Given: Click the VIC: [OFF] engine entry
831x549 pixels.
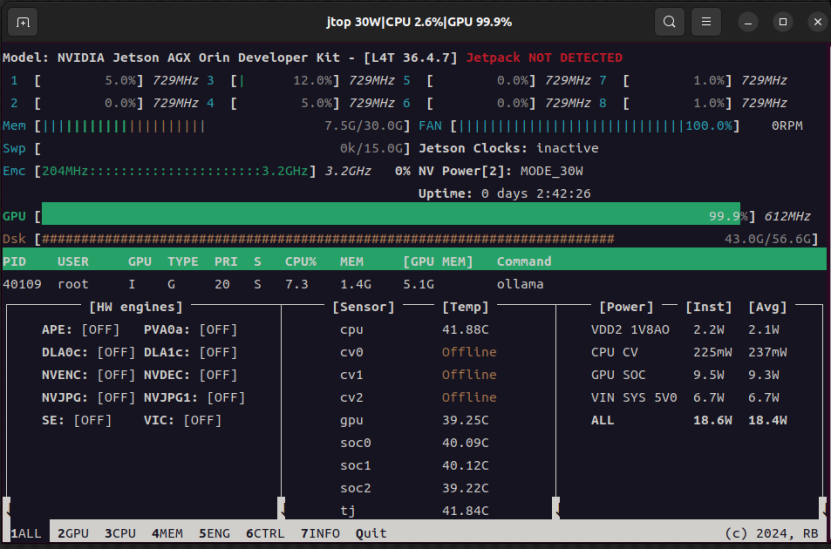Looking at the screenshot, I should pos(183,420).
